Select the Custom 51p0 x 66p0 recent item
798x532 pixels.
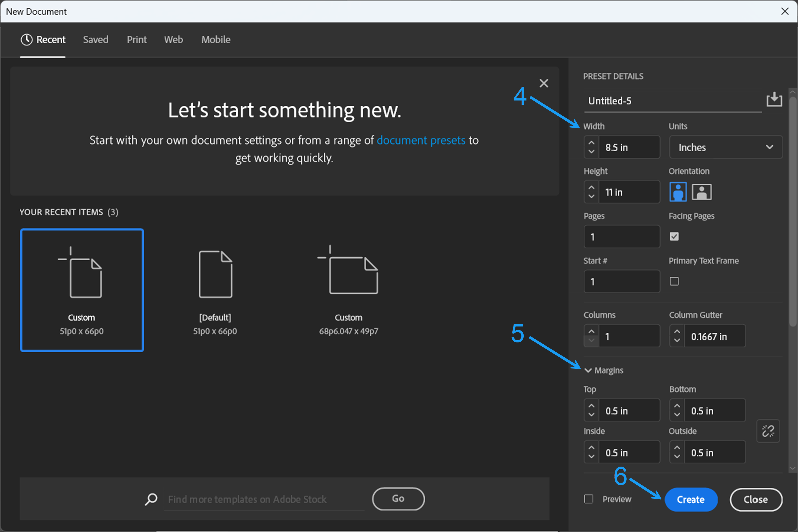[81, 290]
